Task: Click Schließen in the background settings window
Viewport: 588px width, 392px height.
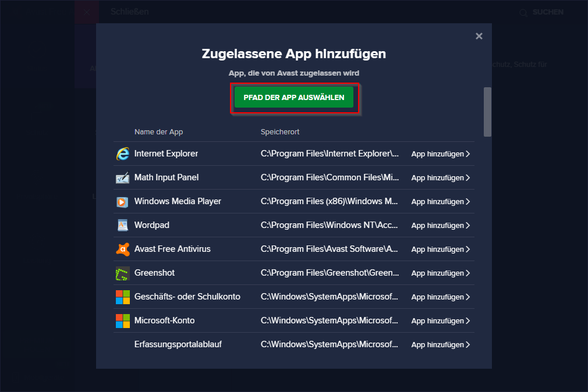Action: point(130,12)
